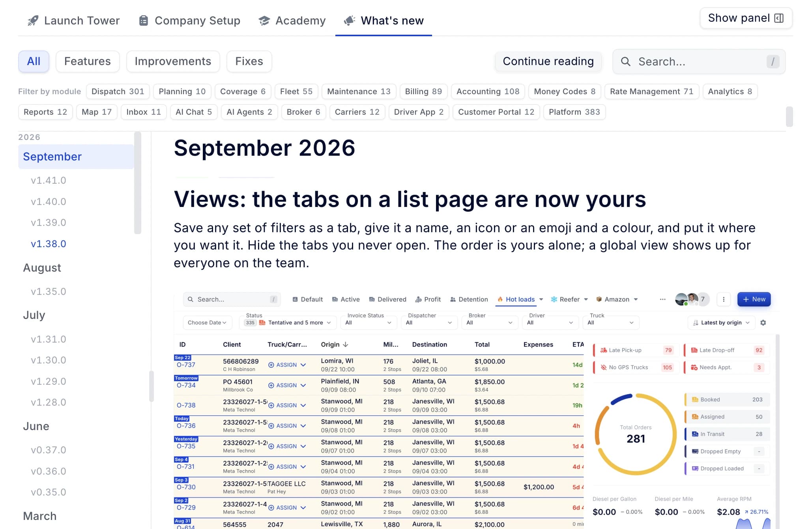The width and height of the screenshot is (812, 529).
Task: Click Continue reading button
Action: (x=548, y=61)
